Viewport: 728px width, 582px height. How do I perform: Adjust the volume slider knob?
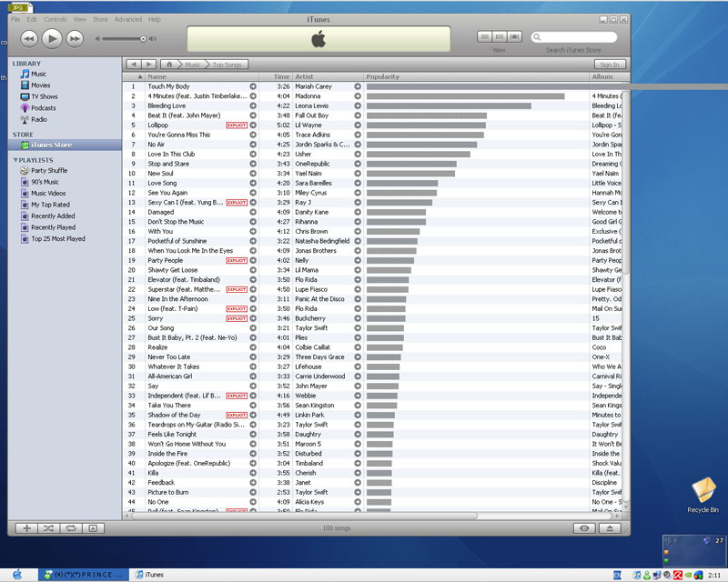pyautogui.click(x=144, y=39)
